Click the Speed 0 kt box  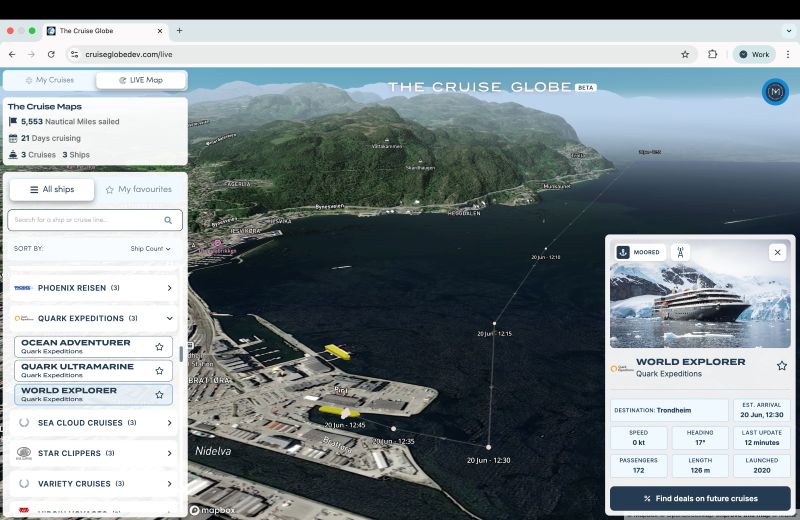pos(638,438)
